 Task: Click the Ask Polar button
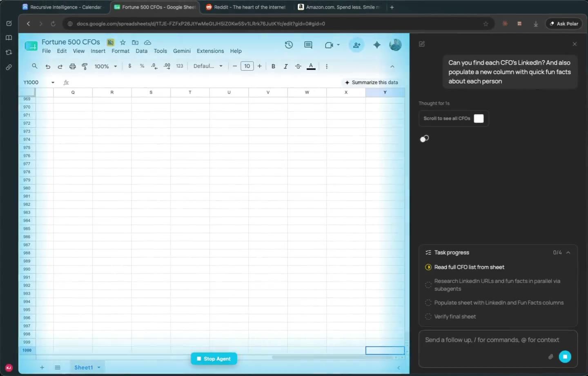tap(564, 24)
